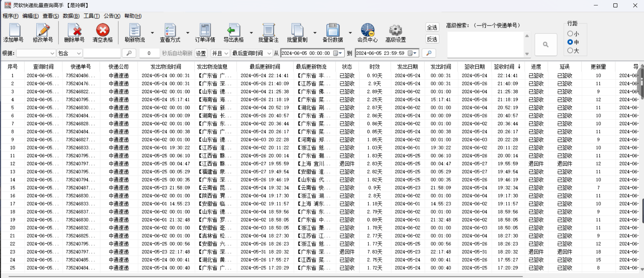Click the 批量备注 batch remark icon
The height and width of the screenshot is (278, 644).
pyautogui.click(x=268, y=33)
